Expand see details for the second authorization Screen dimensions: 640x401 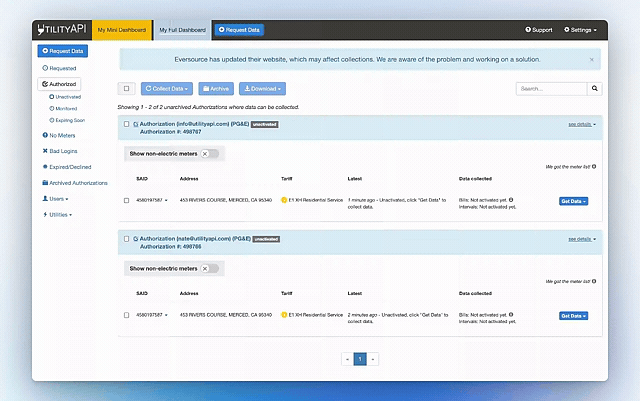[x=581, y=239]
